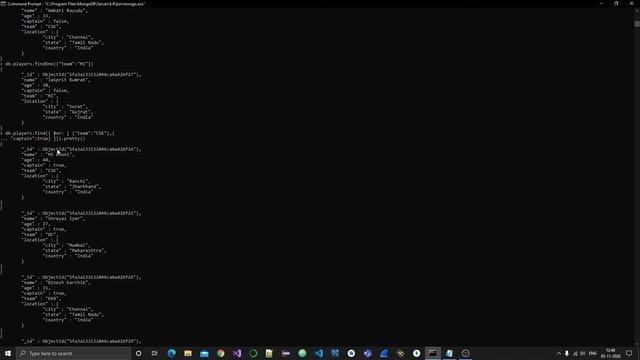Open File Explorer from the taskbar

(x=188, y=353)
